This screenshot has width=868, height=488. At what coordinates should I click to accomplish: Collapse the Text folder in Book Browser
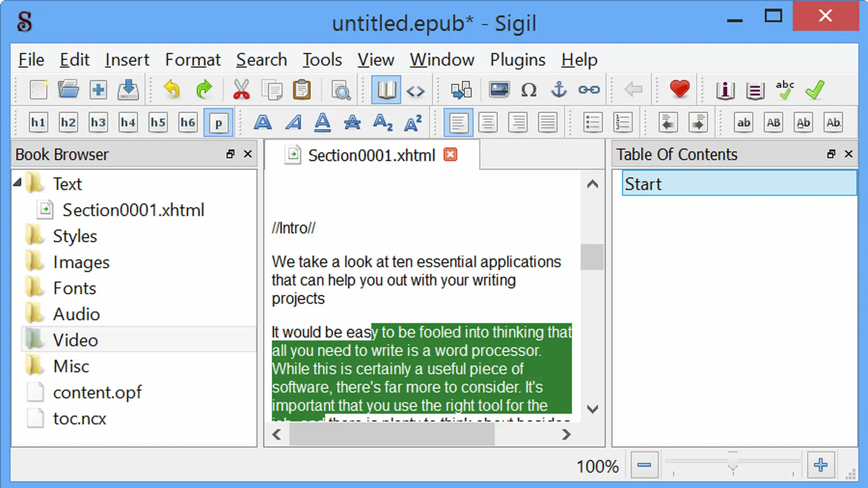(x=18, y=182)
